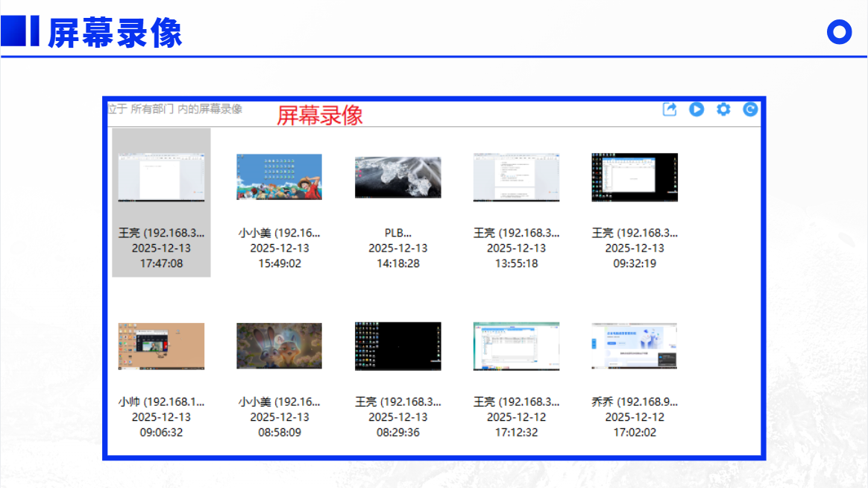Viewport: 868px width, 488px height.
Task: Click the 小帅 (192.168.1... label
Action: point(161,402)
